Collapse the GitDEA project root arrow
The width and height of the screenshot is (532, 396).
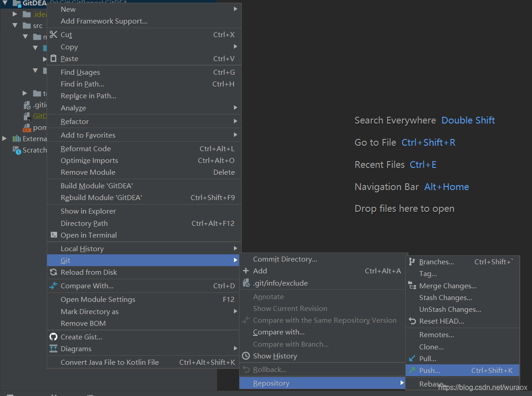click(5, 3)
